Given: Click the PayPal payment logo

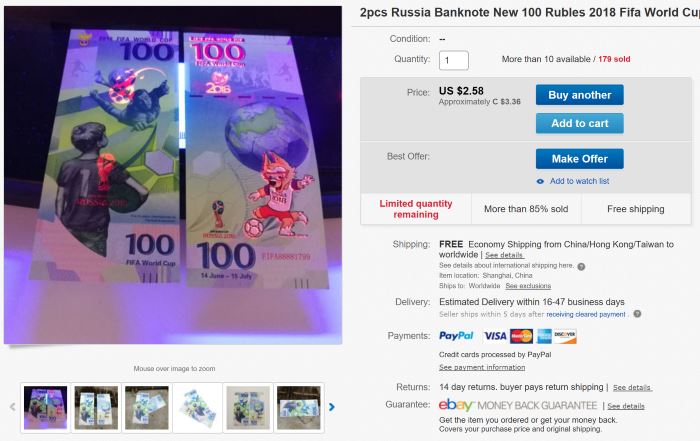Looking at the screenshot, I should click(x=456, y=336).
